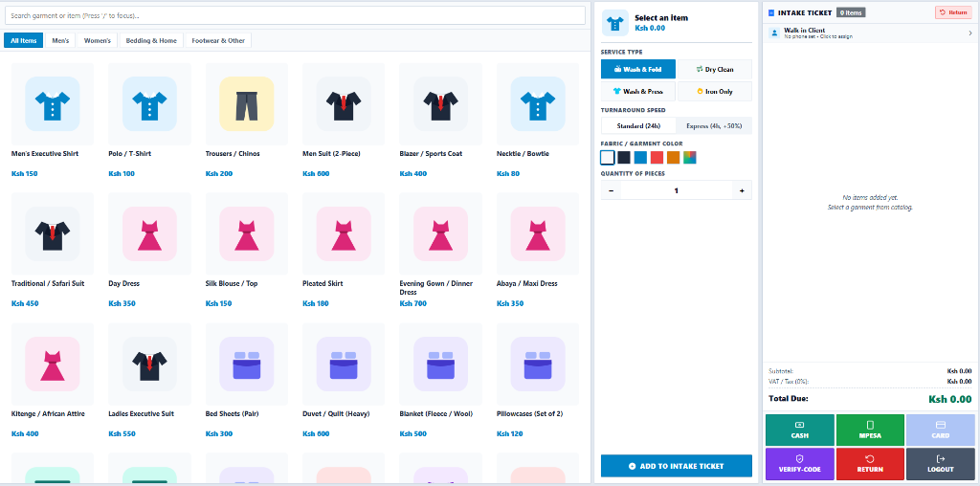The image size is (980, 486).
Task: Click the Ksh 600 price under Men Suit
Action: point(316,174)
